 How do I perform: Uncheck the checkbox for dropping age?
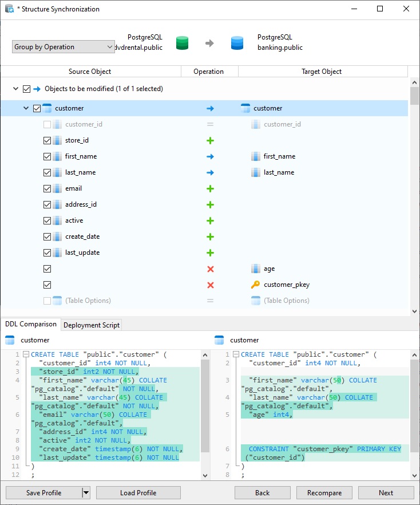[47, 269]
